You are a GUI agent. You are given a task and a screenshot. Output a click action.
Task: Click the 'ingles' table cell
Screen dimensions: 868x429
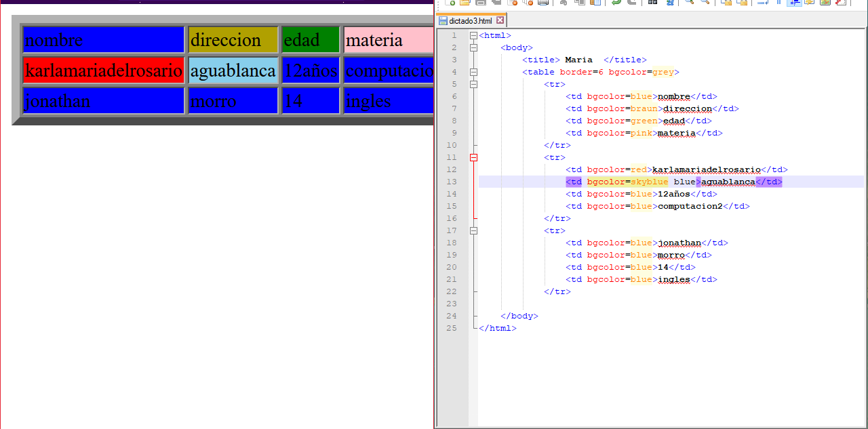pos(389,100)
